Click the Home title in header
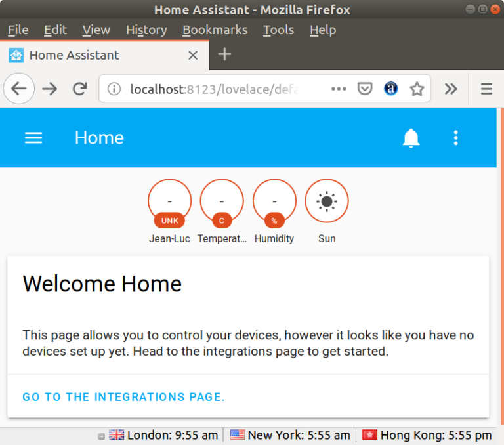The width and height of the screenshot is (504, 445). [99, 138]
